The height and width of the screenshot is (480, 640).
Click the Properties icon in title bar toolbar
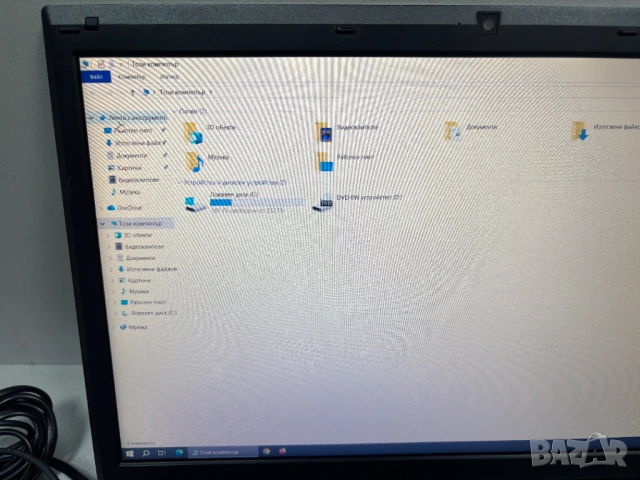pos(100,64)
